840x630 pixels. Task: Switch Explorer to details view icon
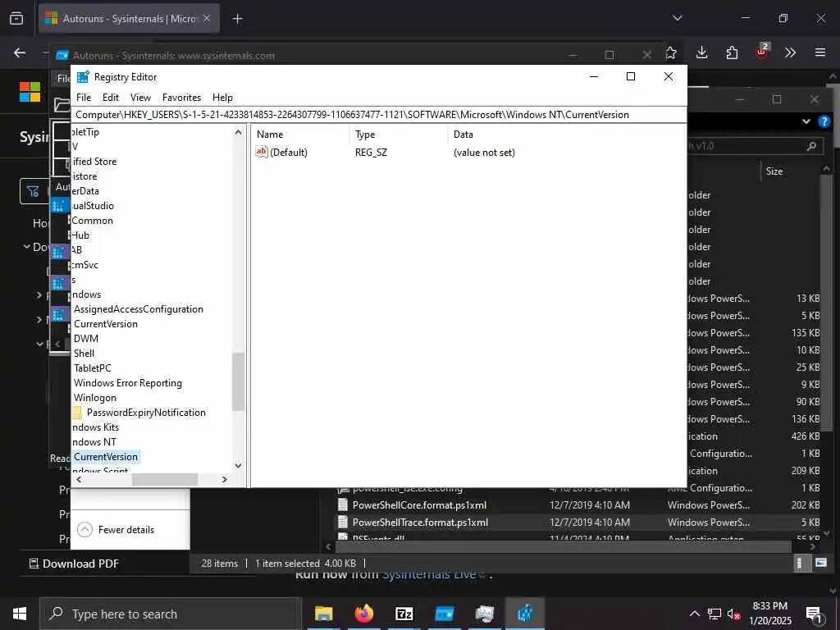point(799,563)
